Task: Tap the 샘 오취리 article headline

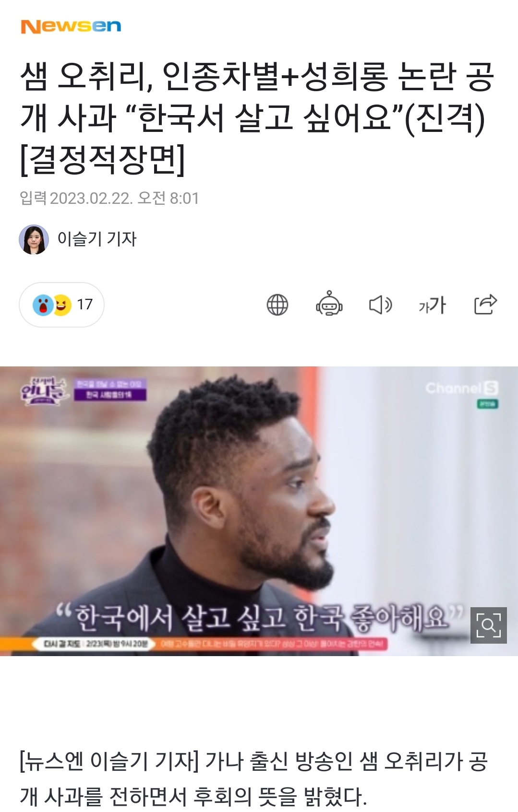Action: point(256,118)
